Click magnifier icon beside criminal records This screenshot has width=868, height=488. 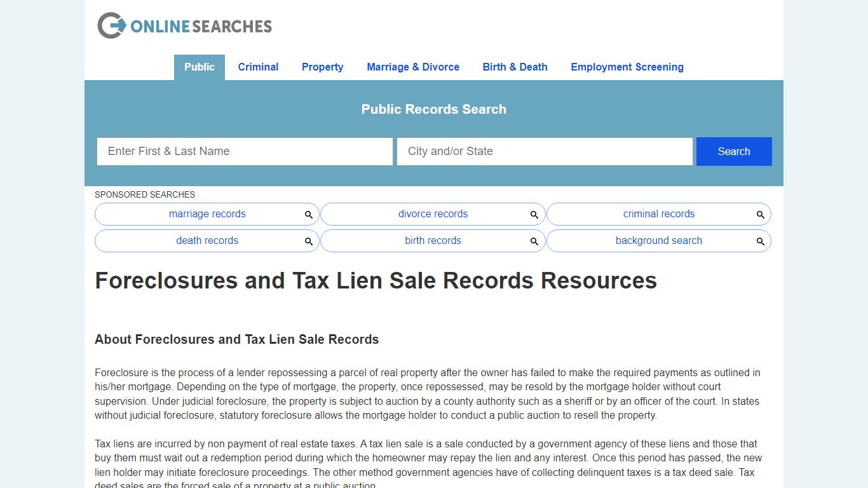pos(761,215)
